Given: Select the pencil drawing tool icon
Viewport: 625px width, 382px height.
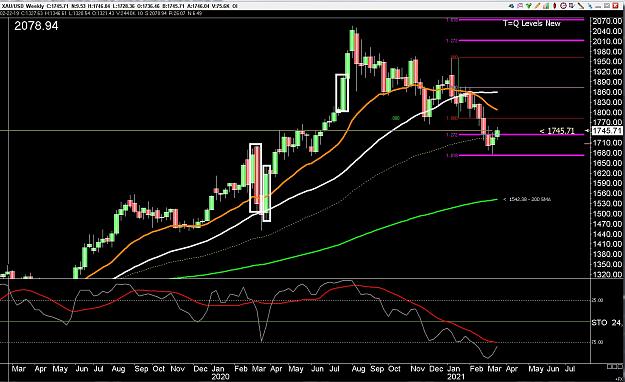Looking at the screenshot, I should point(537,6).
